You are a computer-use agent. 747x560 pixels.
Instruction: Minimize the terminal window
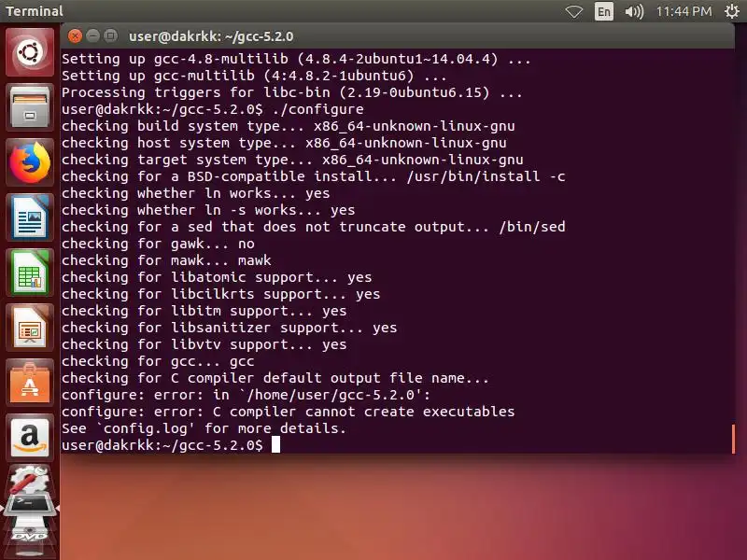pos(92,36)
